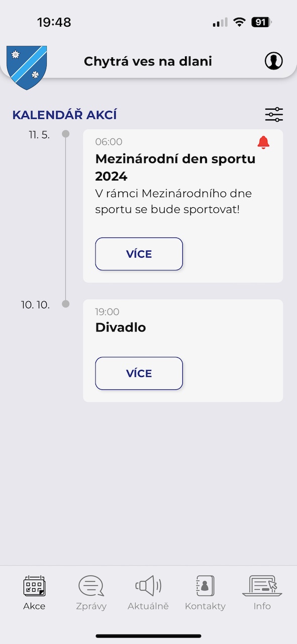Screen dimensions: 297x644
Task: Tap the Aktuálně loudspeaker icon
Action: 148,586
